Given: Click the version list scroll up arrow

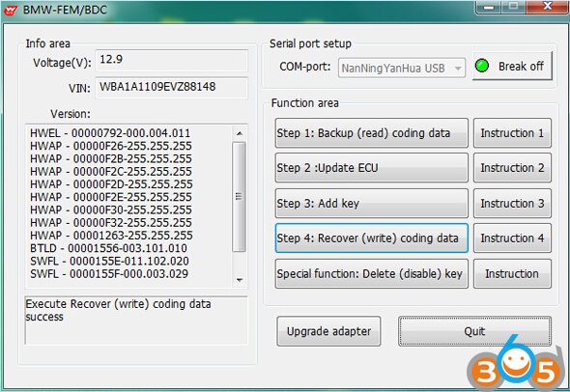Looking at the screenshot, I should (x=240, y=133).
